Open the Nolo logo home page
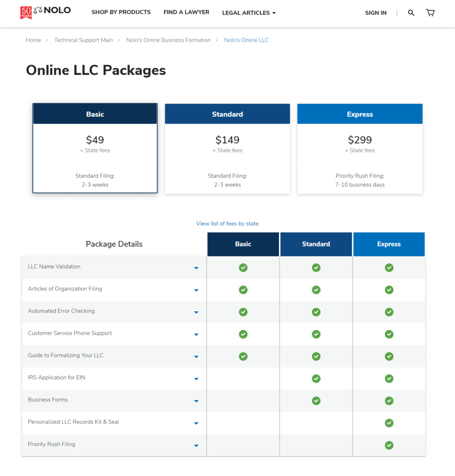 pyautogui.click(x=46, y=12)
